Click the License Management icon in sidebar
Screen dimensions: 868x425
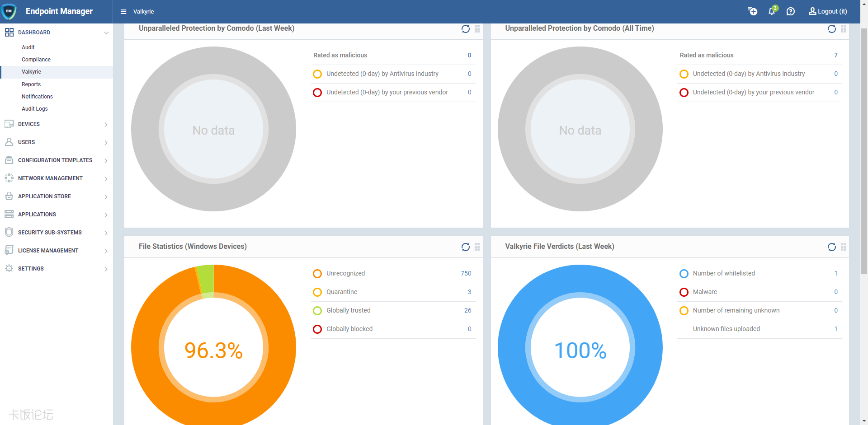(9, 250)
